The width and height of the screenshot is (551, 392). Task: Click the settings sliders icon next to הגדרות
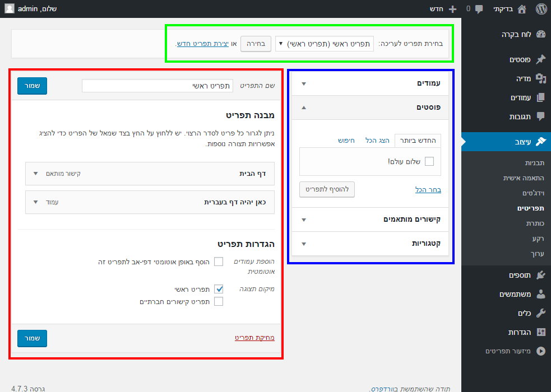(x=541, y=332)
